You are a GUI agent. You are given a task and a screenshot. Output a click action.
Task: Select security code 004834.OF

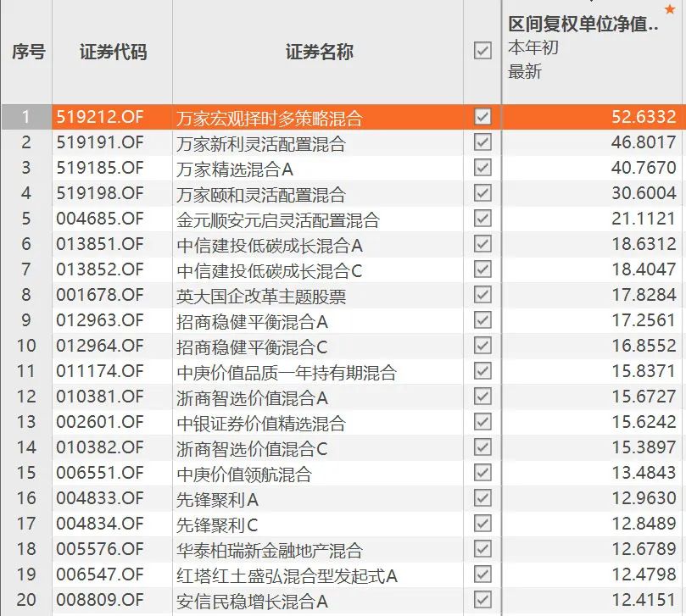point(100,523)
